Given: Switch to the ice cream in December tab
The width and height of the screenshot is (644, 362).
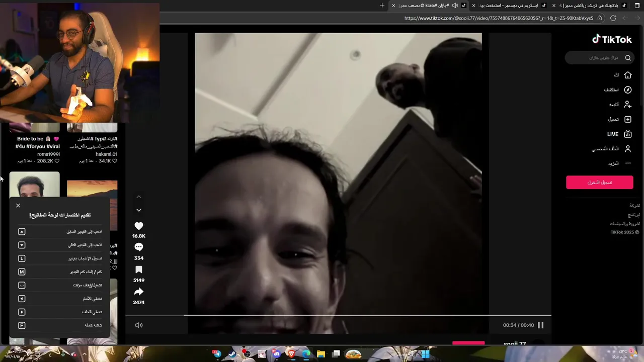Looking at the screenshot, I should [511, 6].
